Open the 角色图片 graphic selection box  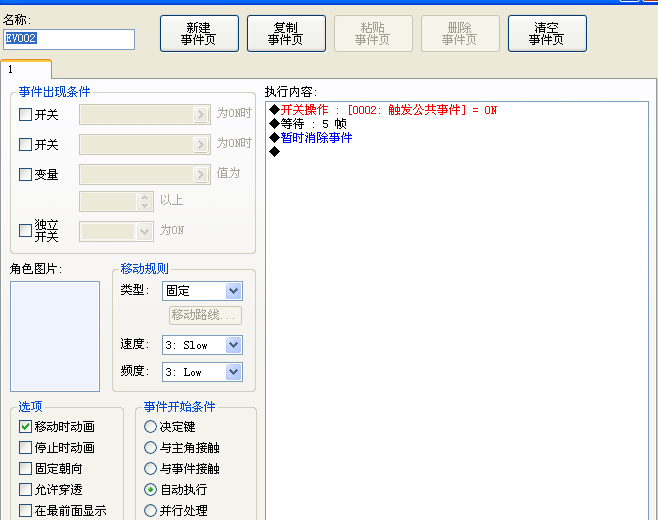click(55, 336)
